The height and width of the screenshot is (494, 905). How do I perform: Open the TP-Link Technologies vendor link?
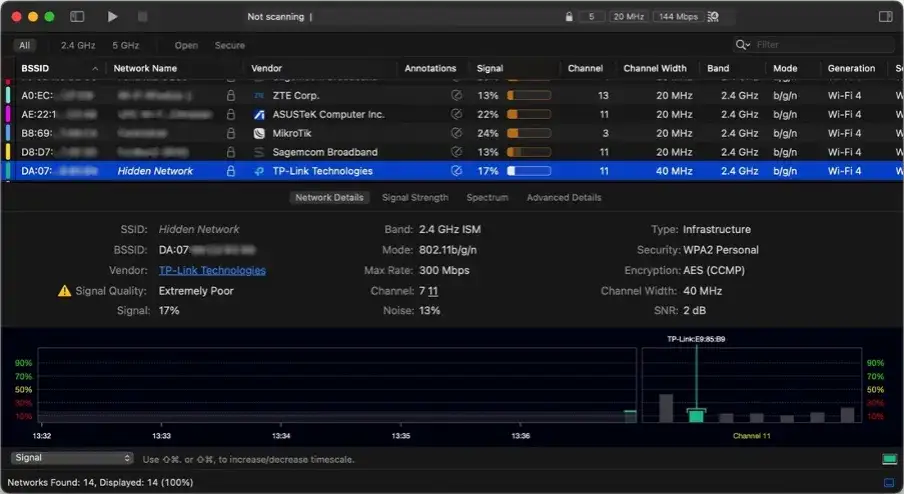212,270
